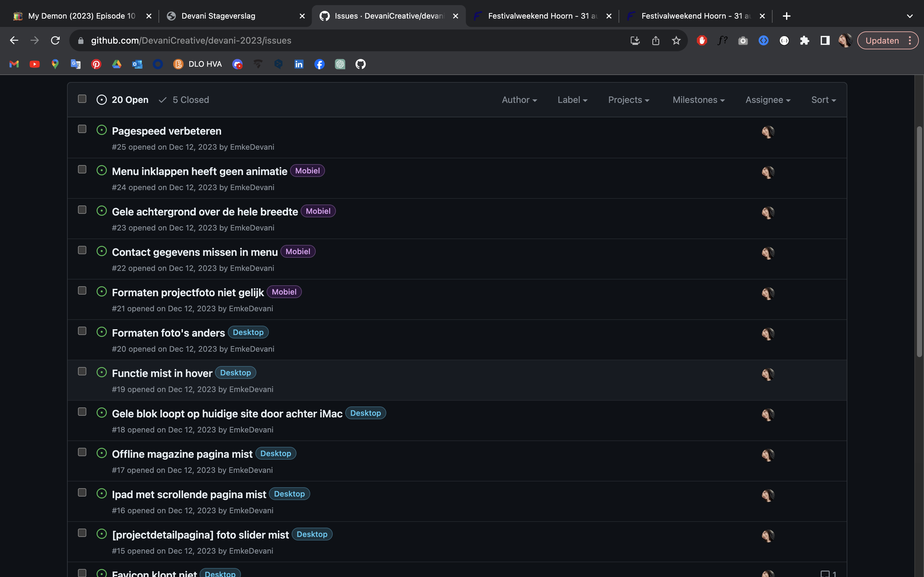Image resolution: width=924 pixels, height=577 pixels.
Task: Switch to My Demon Episode 10 tab
Action: (x=82, y=16)
